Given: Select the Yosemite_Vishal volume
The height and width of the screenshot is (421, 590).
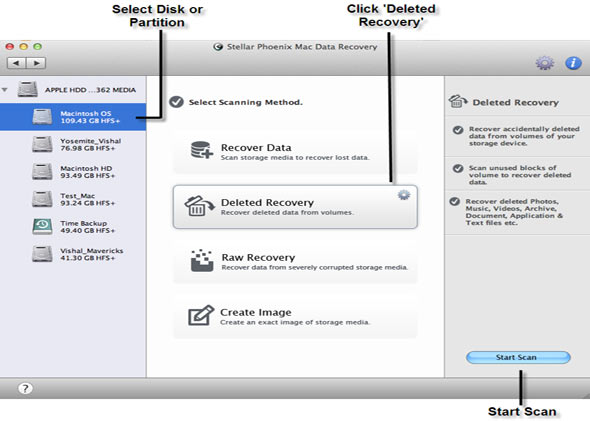Looking at the screenshot, I should (x=73, y=144).
